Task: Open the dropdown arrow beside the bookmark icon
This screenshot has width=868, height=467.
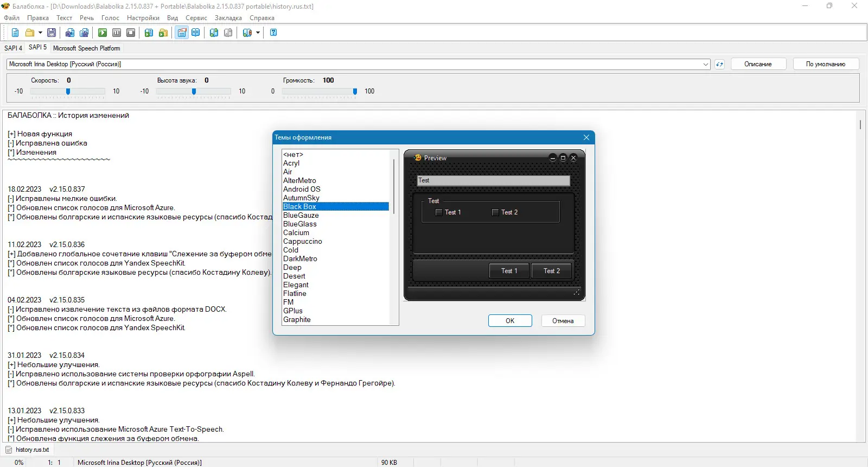Action: 258,33
